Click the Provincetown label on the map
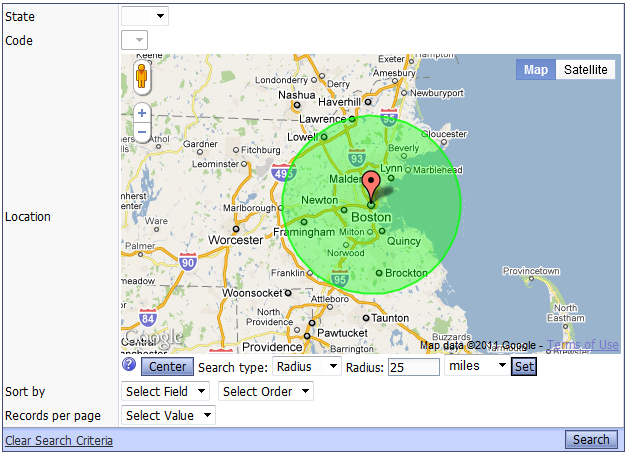The image size is (628, 456). coord(531,271)
